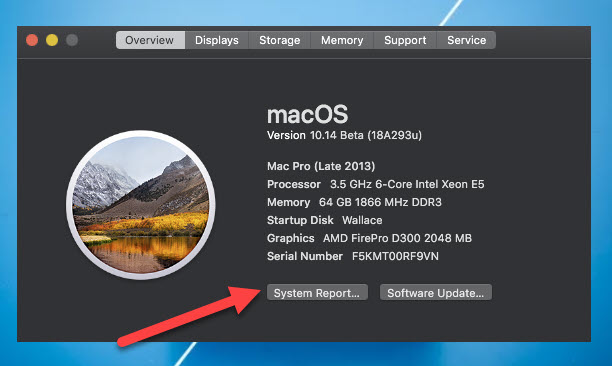Switch to the Overview tab
The height and width of the screenshot is (366, 612).
(x=150, y=40)
